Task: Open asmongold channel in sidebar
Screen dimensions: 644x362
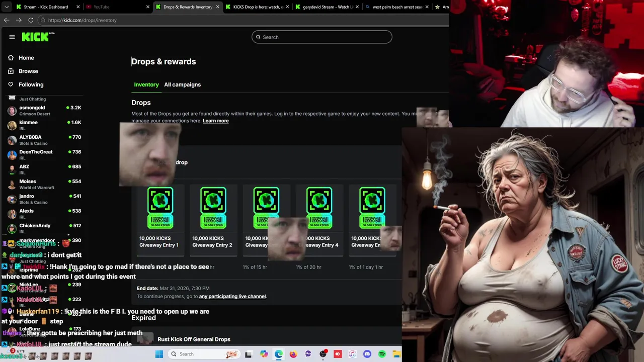Action: point(44,110)
